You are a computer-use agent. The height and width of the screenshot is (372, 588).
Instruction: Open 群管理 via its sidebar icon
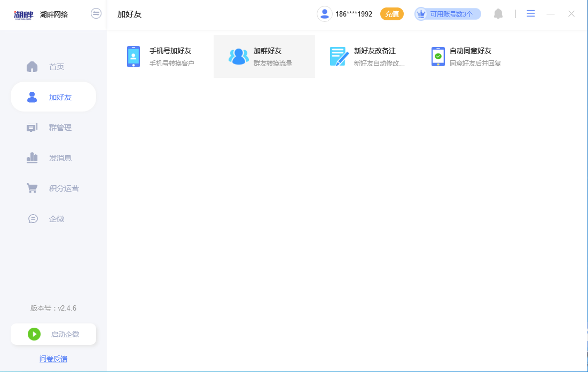[32, 127]
